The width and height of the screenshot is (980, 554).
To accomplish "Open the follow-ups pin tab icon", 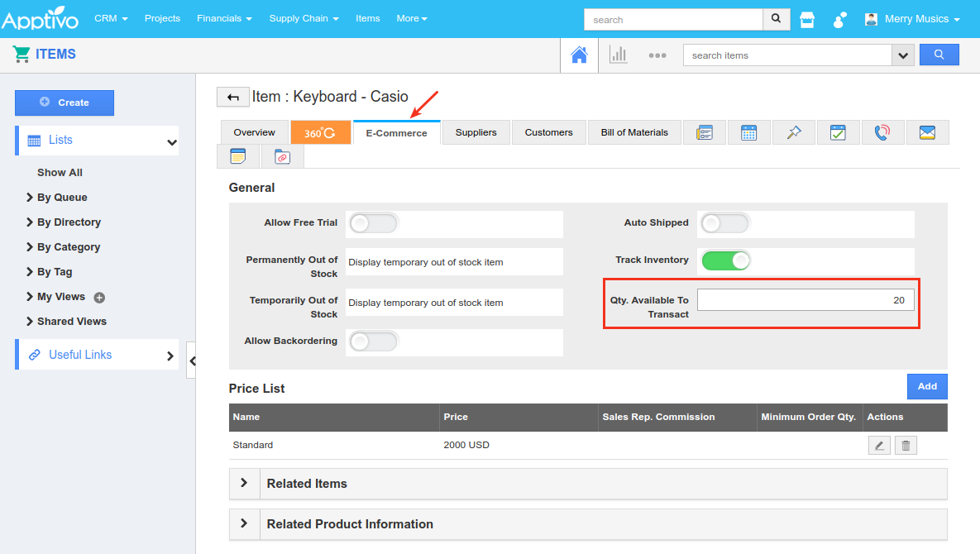I will 794,132.
